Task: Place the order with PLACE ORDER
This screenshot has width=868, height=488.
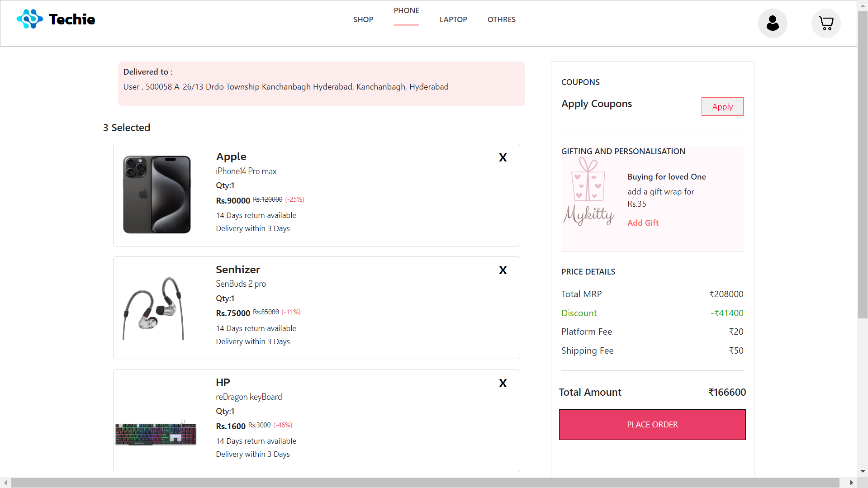Action: 652,425
